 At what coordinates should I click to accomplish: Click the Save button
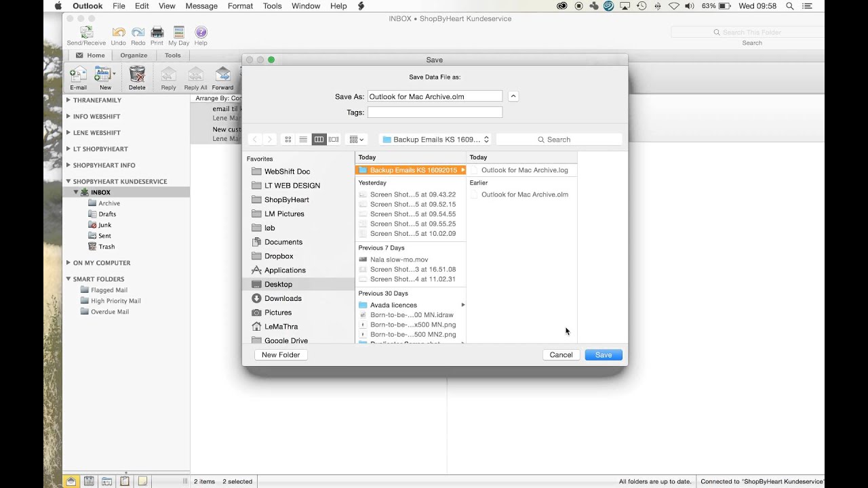tap(604, 354)
